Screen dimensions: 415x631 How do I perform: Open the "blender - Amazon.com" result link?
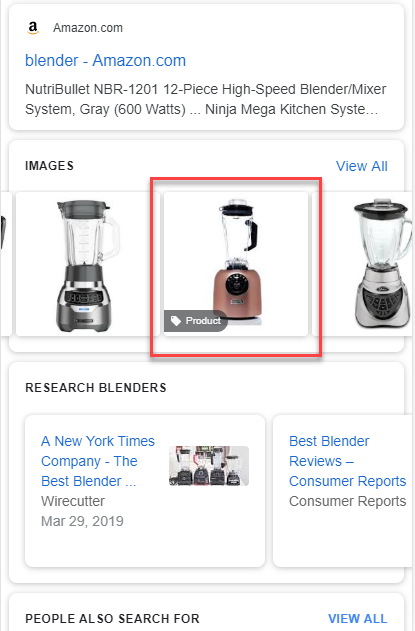[x=105, y=61]
